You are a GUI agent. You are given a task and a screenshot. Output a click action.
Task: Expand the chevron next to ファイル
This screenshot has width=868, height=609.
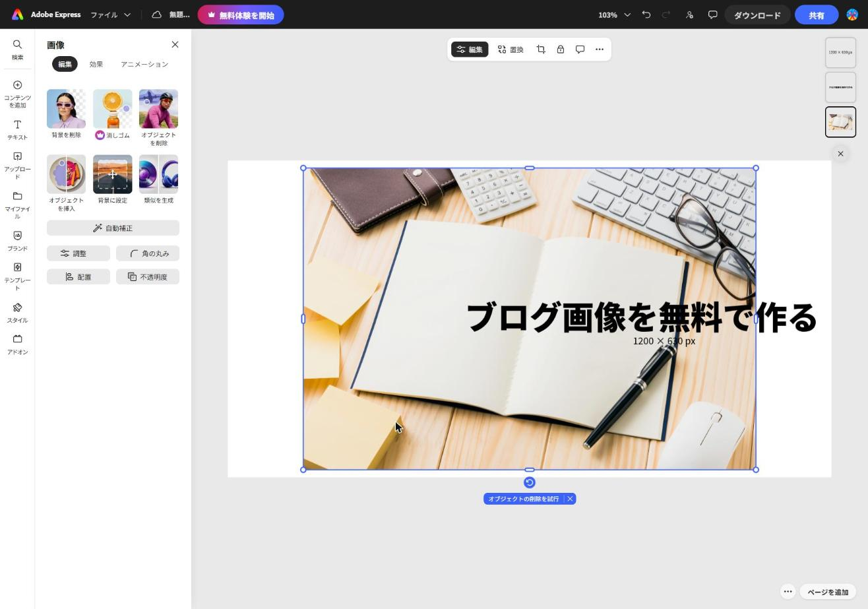(127, 15)
